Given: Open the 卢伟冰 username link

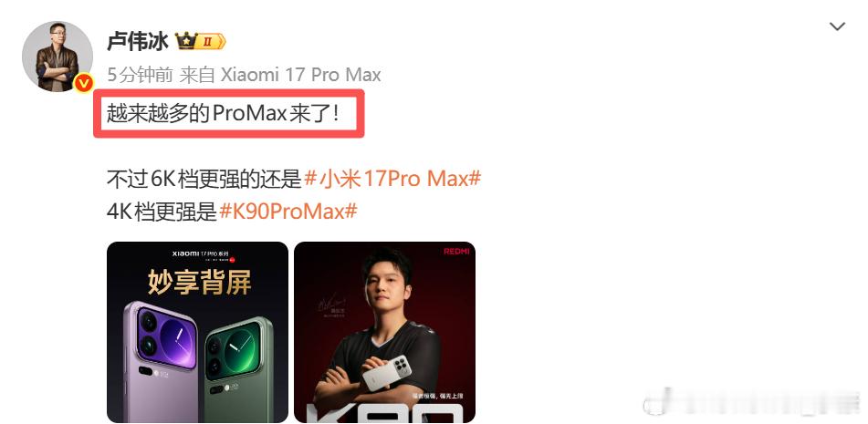Looking at the screenshot, I should 137,41.
